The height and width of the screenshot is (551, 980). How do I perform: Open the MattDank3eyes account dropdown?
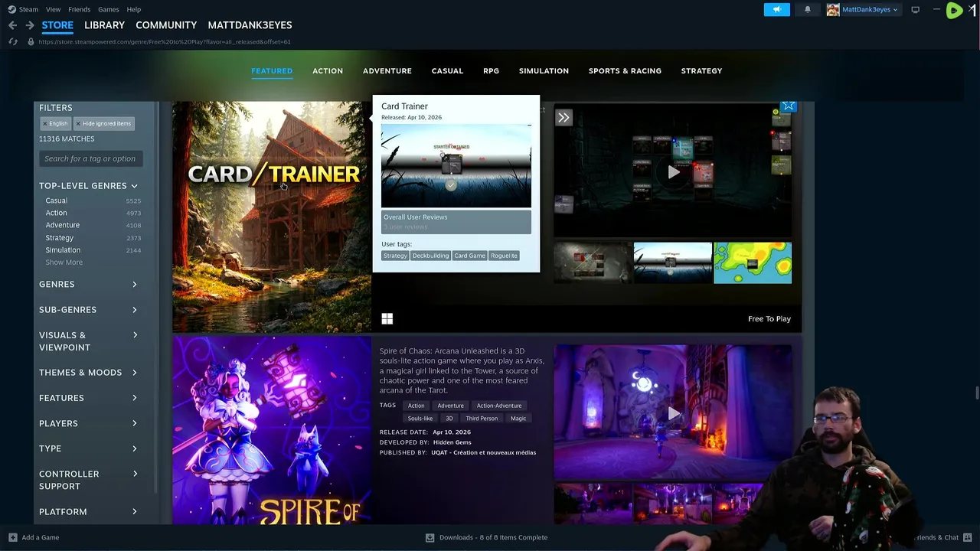(x=870, y=9)
